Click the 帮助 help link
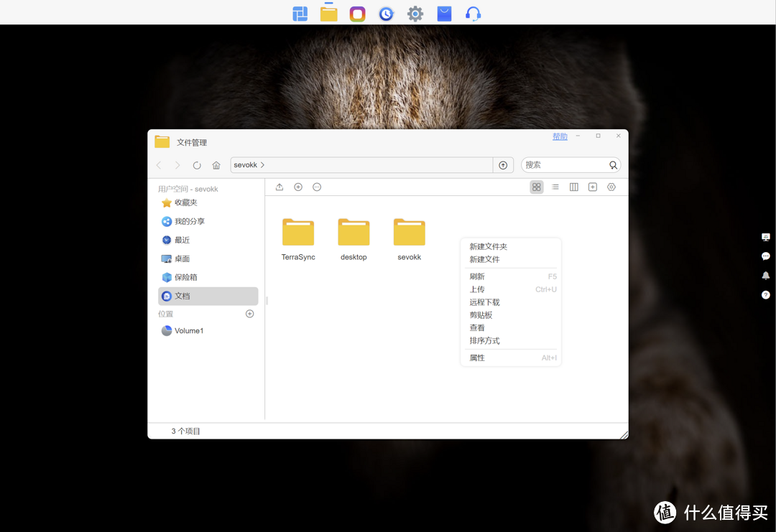 tap(560, 136)
